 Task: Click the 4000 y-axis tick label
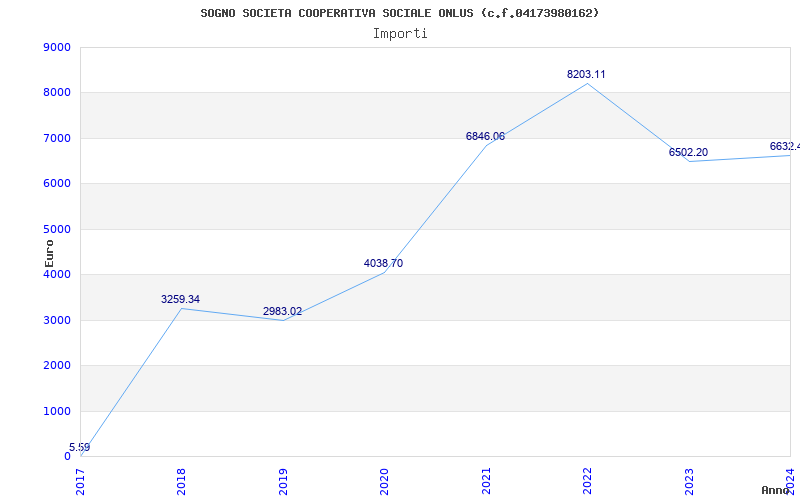coord(57,274)
